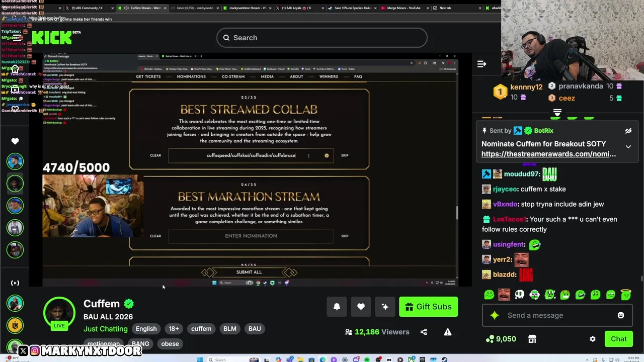644x362 pixels.
Task: Click SKIP for Best Streamed Collab
Action: click(x=345, y=155)
